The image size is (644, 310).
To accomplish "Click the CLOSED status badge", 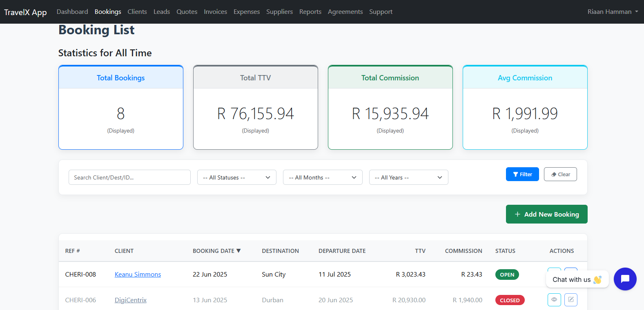I will (510, 300).
